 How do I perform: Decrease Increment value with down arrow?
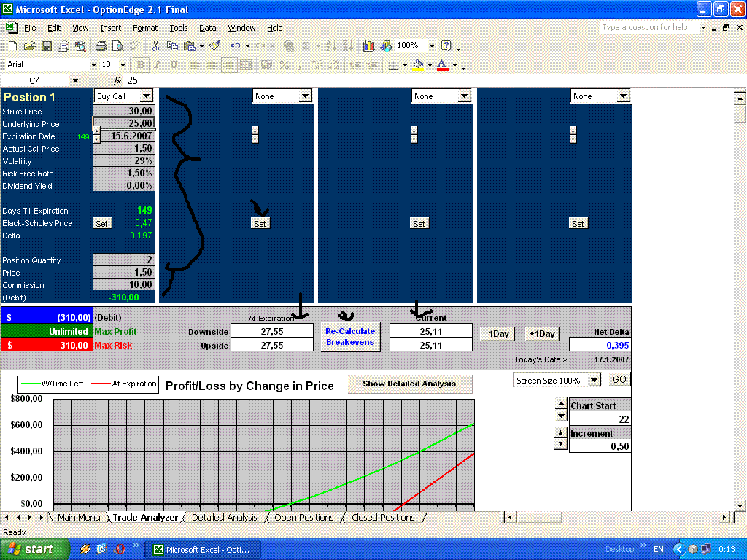(x=560, y=443)
